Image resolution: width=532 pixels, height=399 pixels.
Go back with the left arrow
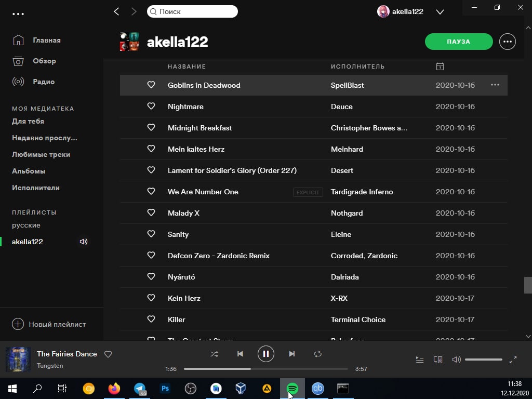pyautogui.click(x=116, y=11)
